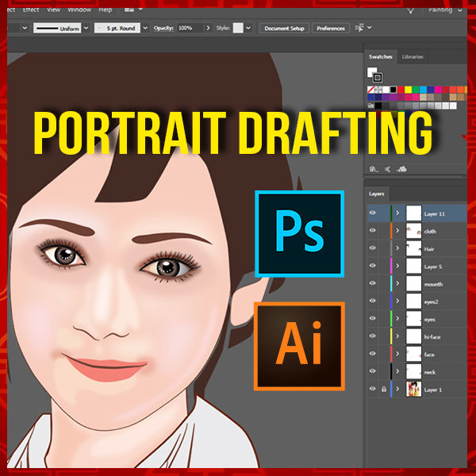This screenshot has height=476, width=476.
Task: Click the search lightbulb icon near Painting
Action: (x=410, y=10)
